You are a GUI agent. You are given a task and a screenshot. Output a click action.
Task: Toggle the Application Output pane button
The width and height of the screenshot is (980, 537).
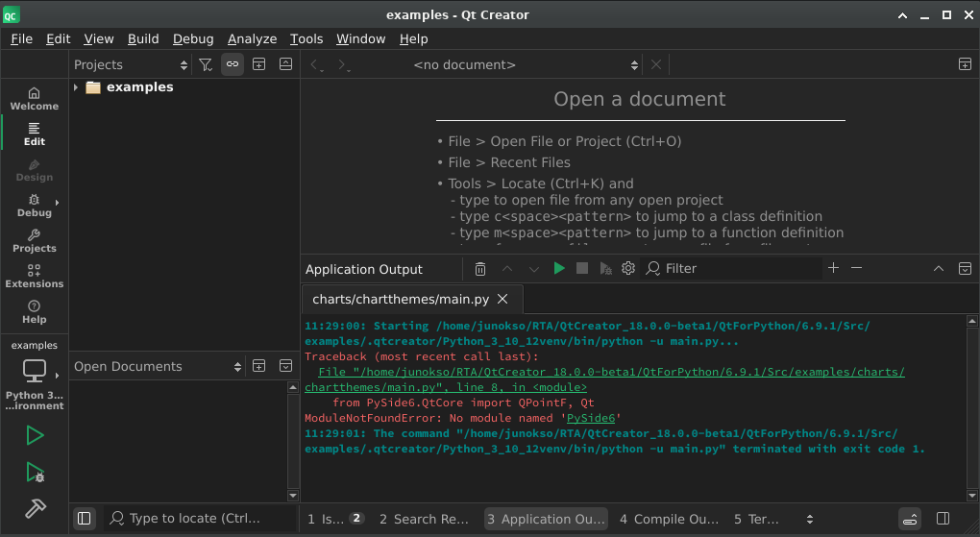tap(546, 519)
